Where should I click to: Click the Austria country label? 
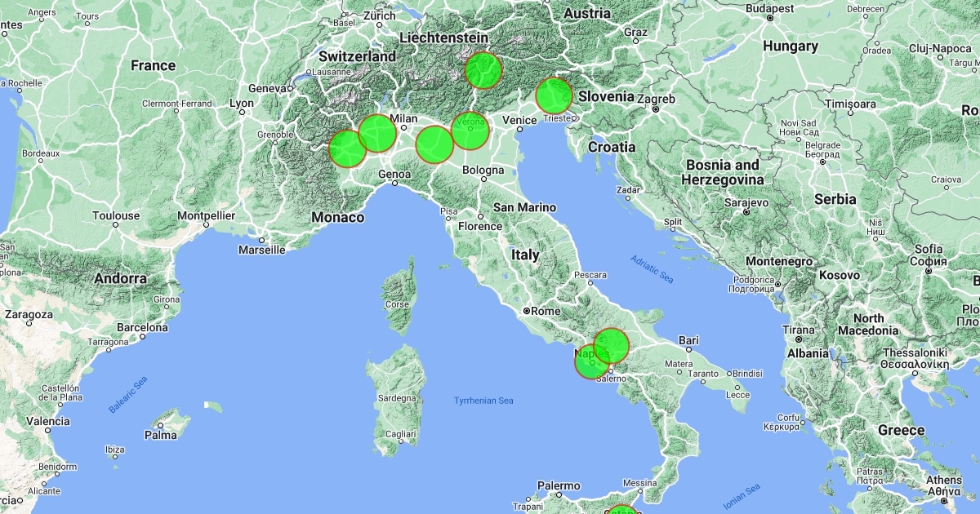587,13
